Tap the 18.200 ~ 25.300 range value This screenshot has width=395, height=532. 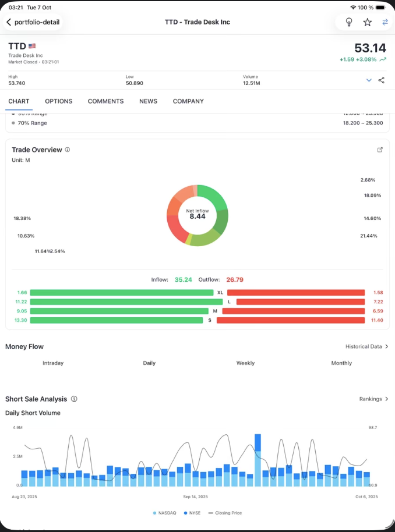coord(363,123)
